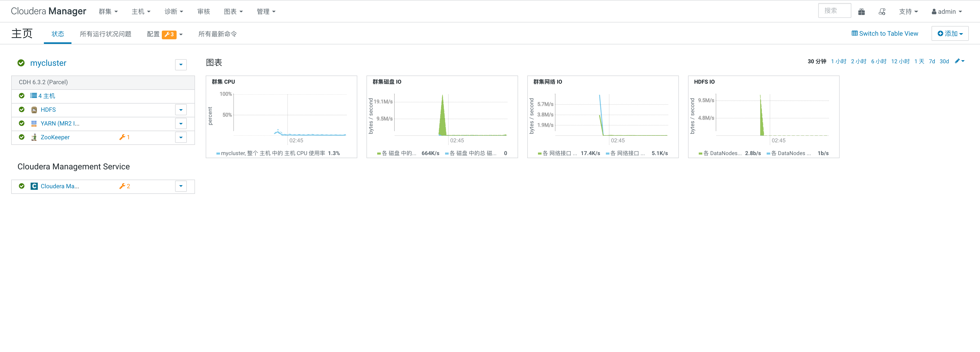Select the 1 小时 time range
The image size is (980, 352).
tap(838, 61)
